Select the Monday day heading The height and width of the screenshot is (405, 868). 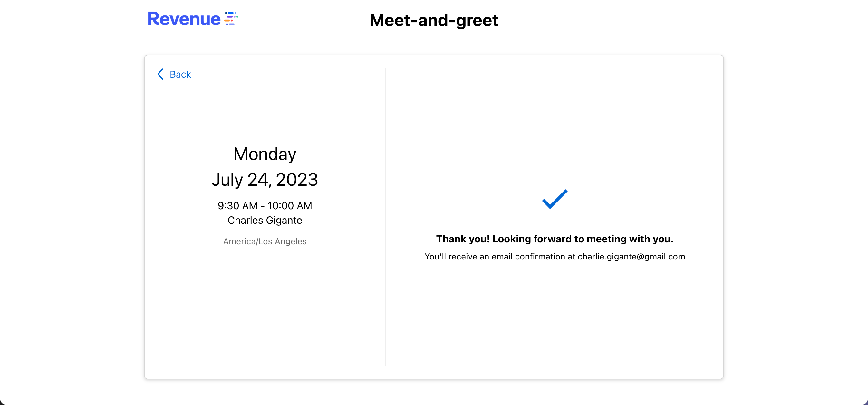[265, 154]
